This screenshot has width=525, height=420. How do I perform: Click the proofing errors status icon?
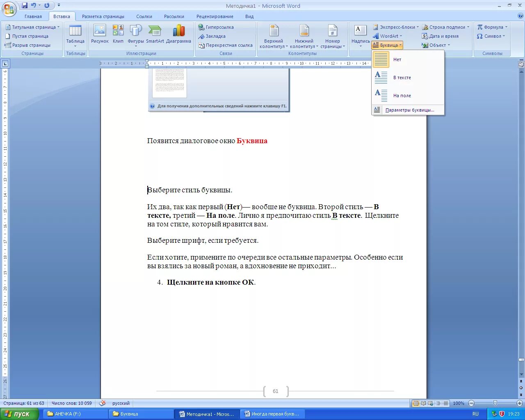(x=103, y=403)
